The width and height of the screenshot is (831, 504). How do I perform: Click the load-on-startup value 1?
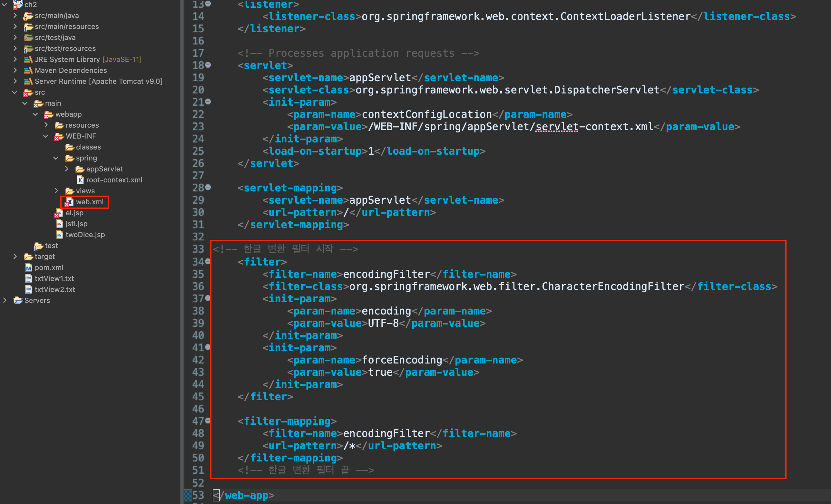371,151
